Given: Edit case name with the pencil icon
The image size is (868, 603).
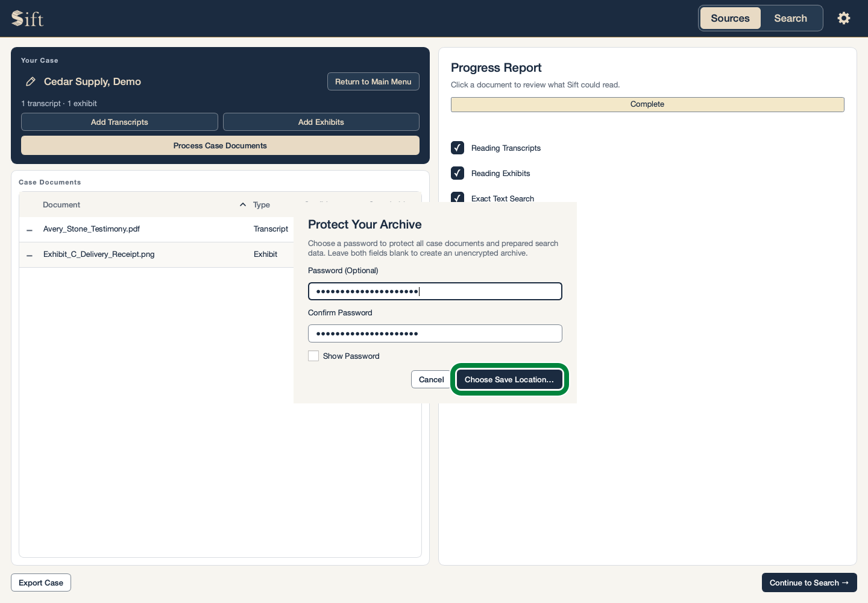Looking at the screenshot, I should coord(31,81).
